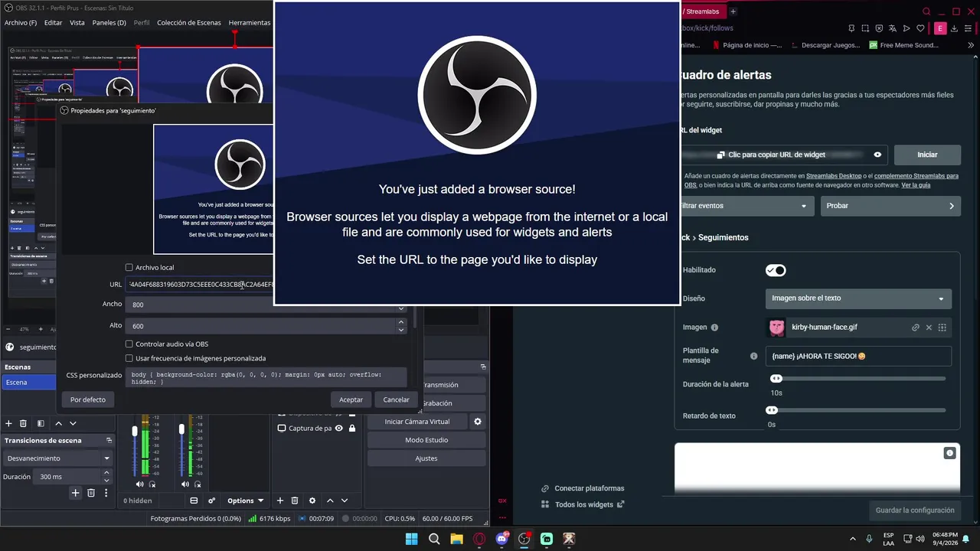Open Colección de Escenas menu
980x551 pixels.
[189, 23]
